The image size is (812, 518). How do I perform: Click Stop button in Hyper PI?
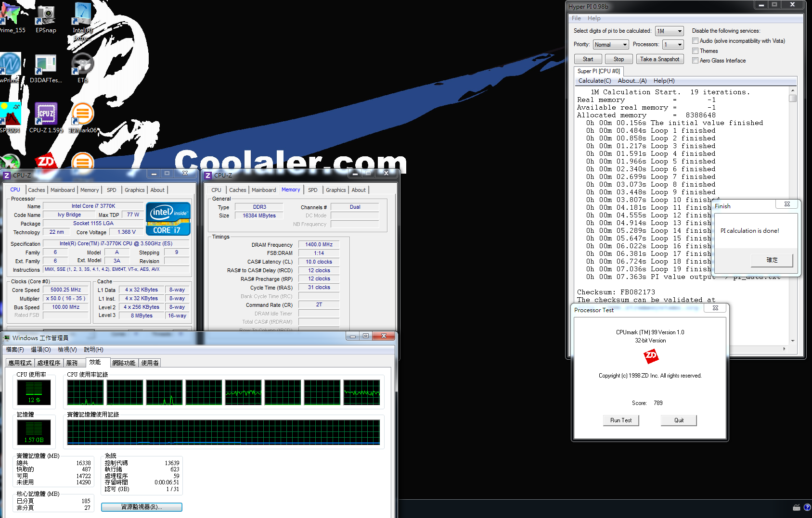619,59
